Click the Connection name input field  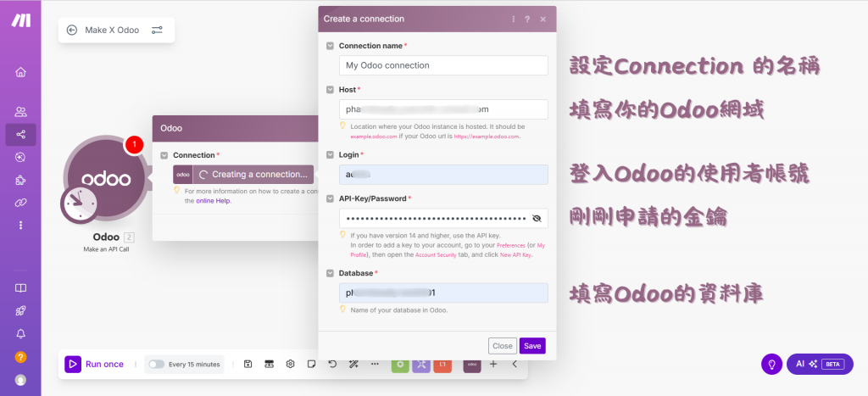(x=443, y=65)
